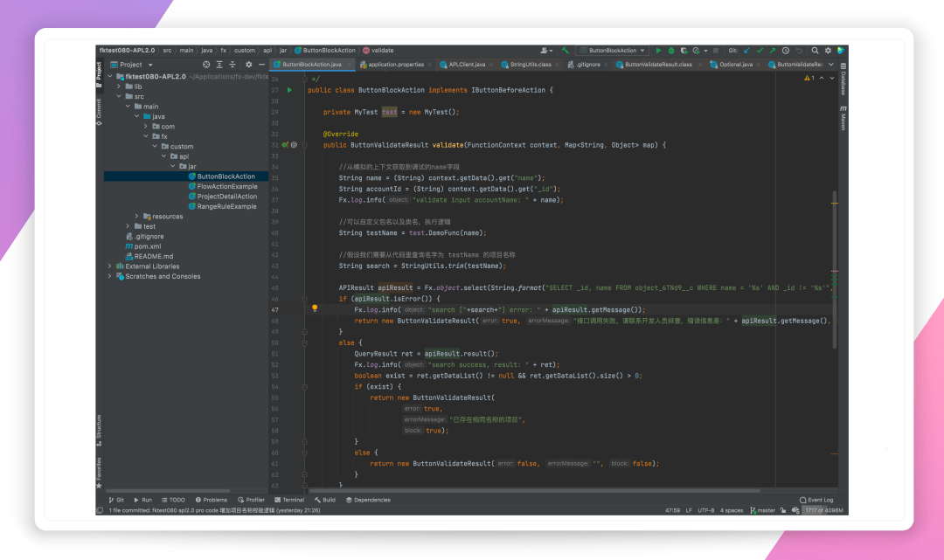
Task: Click the gutter run arrow beside class declaration
Action: point(288,90)
